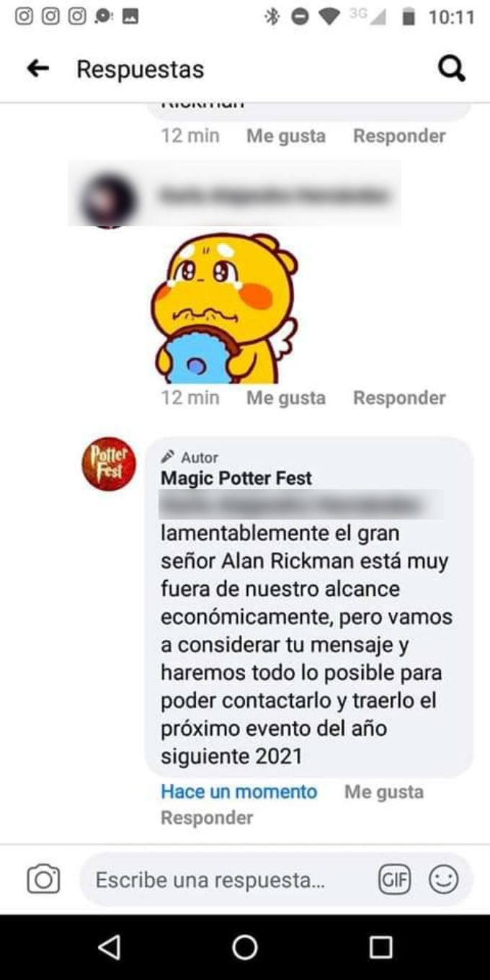Tap the 'Hace un momento' timestamp

(239, 792)
